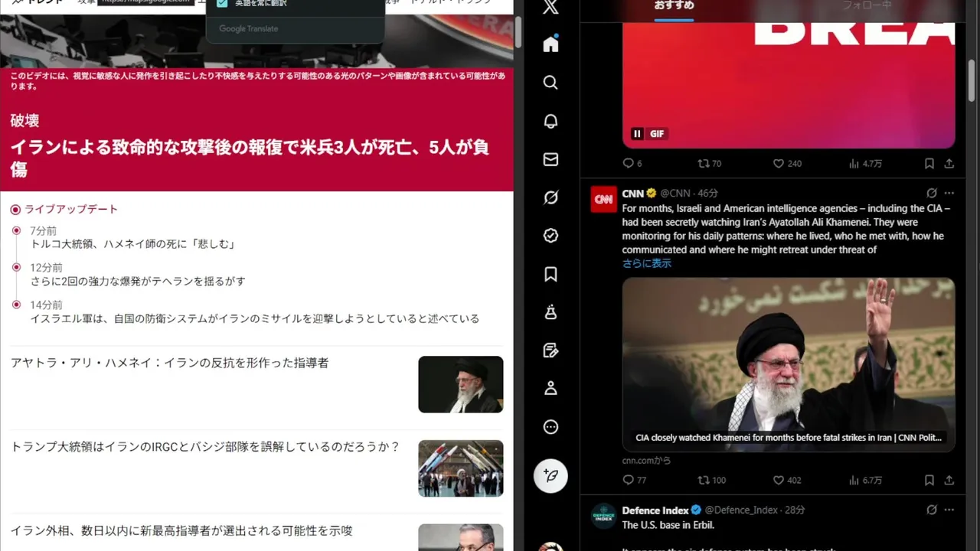
Task: Click Google Translate label in popup
Action: (x=249, y=29)
